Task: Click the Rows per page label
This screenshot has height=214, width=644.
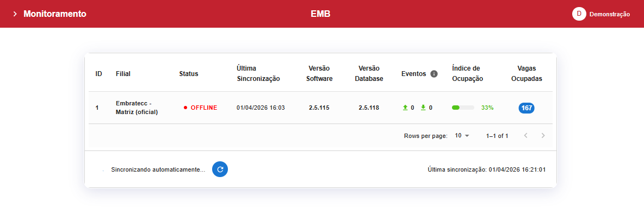Action: click(x=425, y=136)
